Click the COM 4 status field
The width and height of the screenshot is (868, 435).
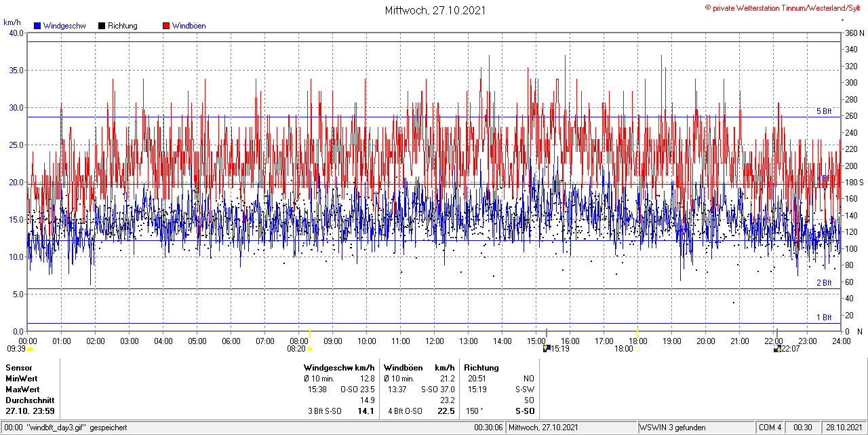pos(770,428)
